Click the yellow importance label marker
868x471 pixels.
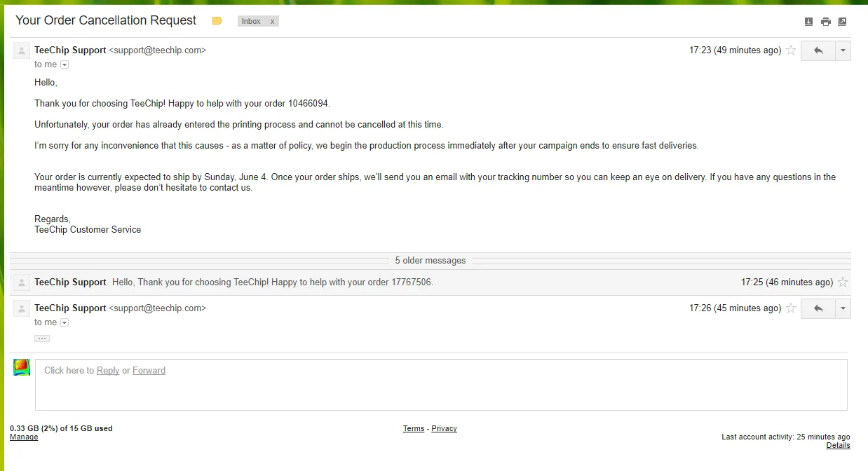tap(217, 21)
